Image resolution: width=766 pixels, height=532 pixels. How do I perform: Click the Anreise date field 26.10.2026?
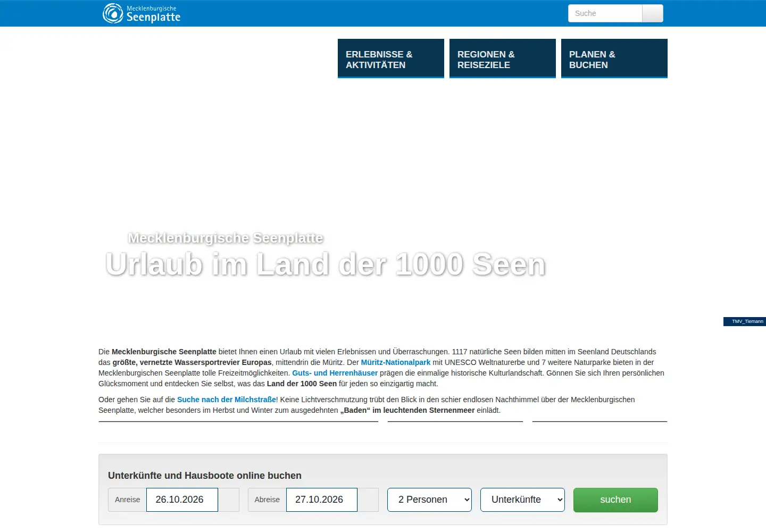coord(182,500)
